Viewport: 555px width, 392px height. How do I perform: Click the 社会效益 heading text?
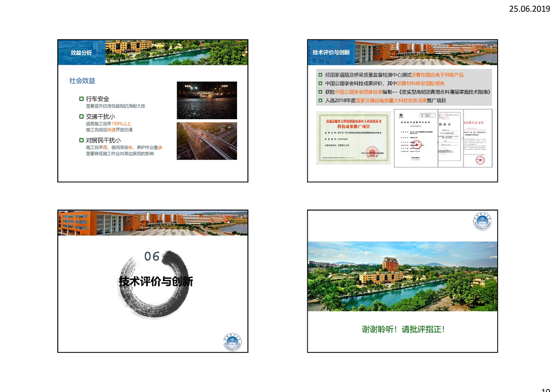coord(82,81)
